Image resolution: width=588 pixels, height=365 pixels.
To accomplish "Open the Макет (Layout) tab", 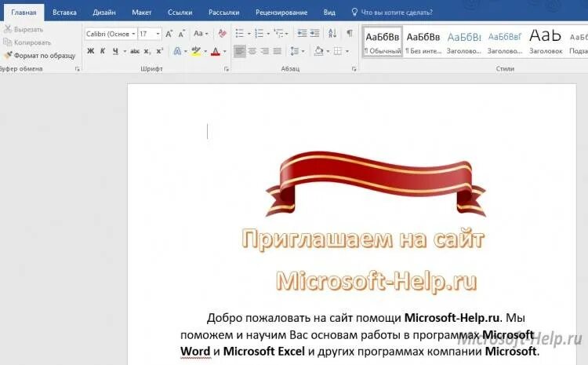I will [141, 13].
